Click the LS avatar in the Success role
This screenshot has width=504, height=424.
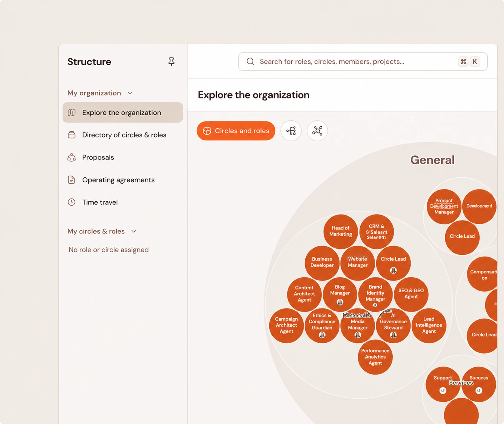[479, 390]
